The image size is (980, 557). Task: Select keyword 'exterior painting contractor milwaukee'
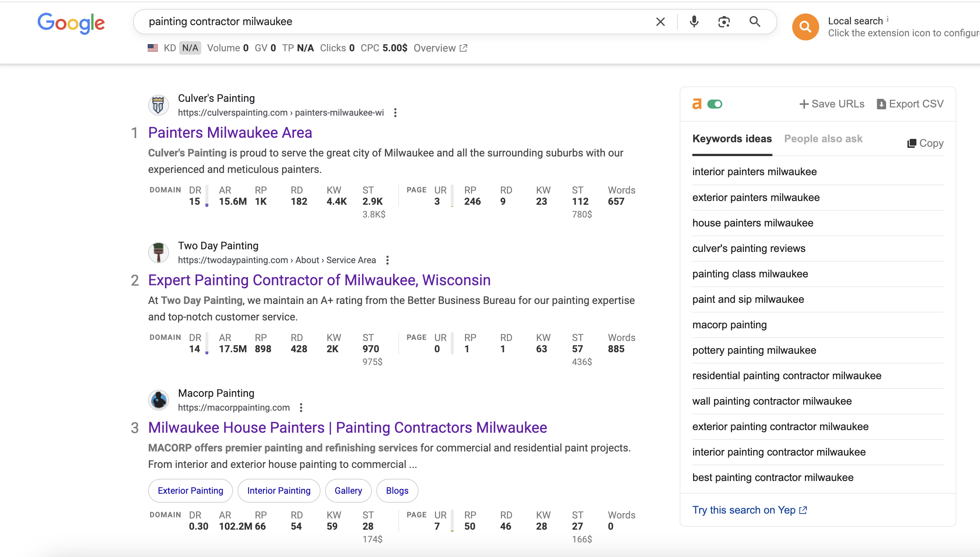pyautogui.click(x=780, y=427)
